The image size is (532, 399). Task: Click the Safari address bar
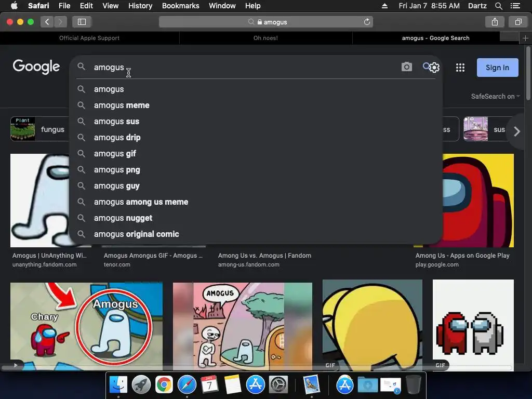click(x=265, y=22)
